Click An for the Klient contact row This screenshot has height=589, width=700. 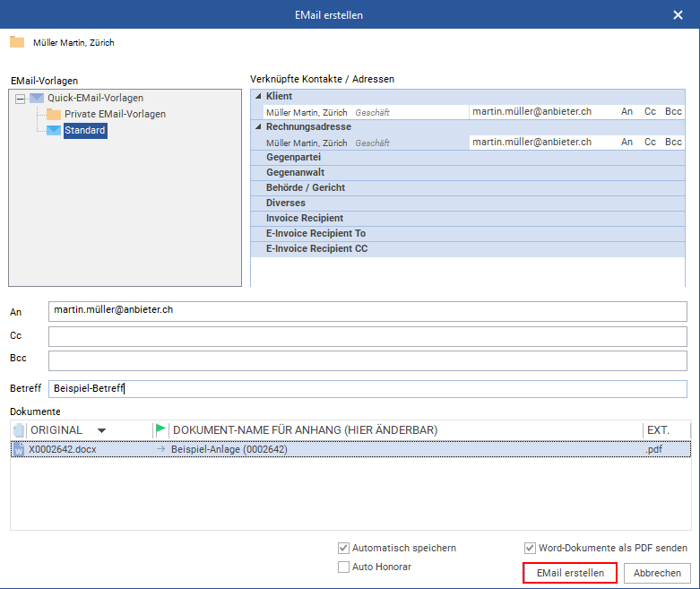click(x=627, y=112)
